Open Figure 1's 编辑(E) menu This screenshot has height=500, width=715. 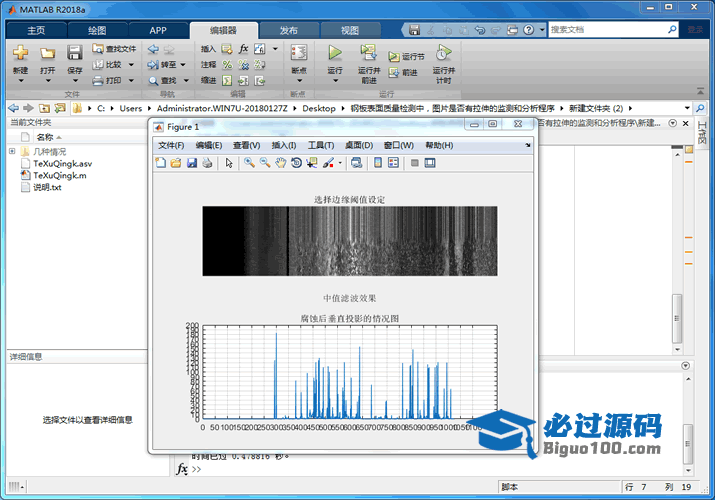(209, 145)
